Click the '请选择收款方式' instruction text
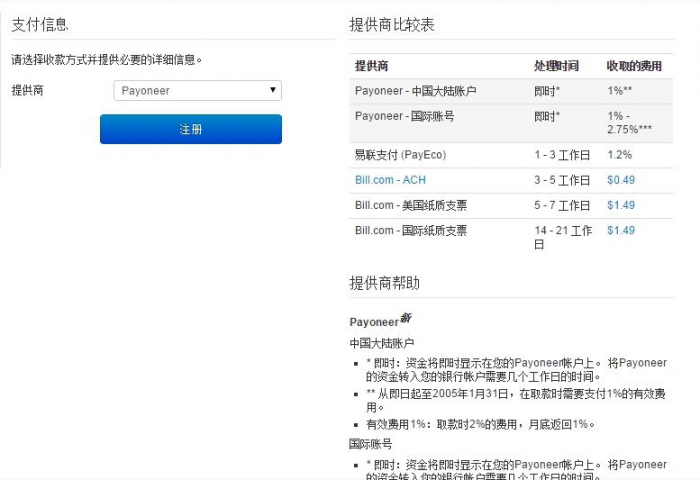 [x=106, y=60]
